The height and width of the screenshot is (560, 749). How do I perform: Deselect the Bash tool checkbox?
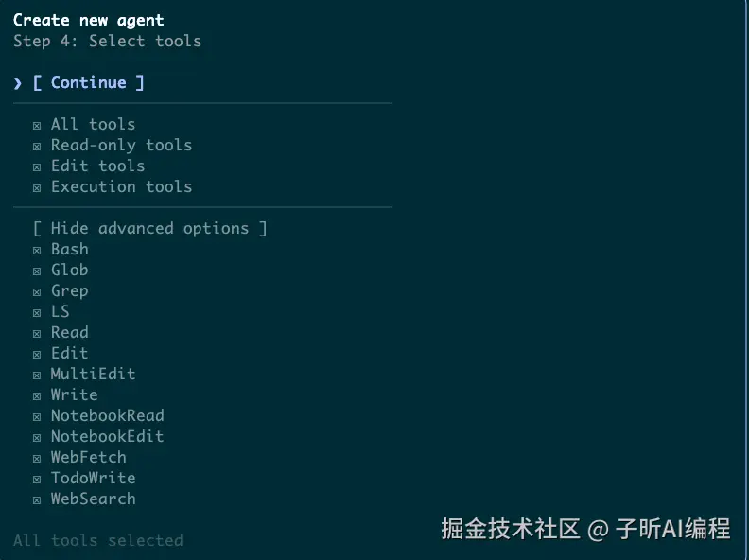coord(37,250)
